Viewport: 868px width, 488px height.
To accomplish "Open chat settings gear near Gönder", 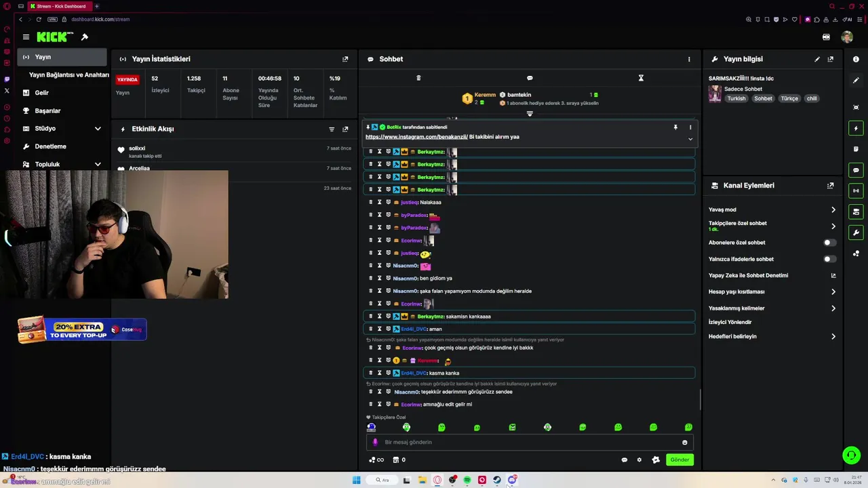I will click(639, 460).
